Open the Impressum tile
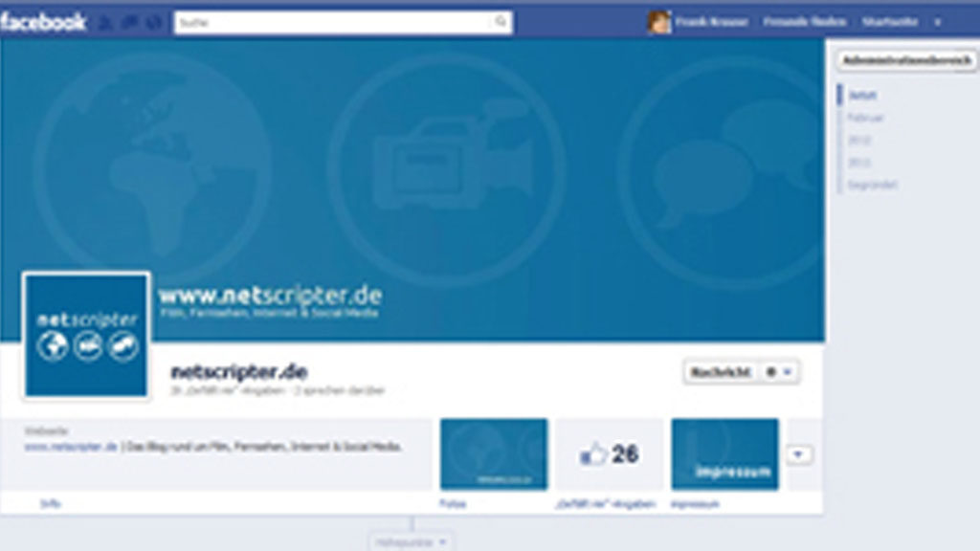The height and width of the screenshot is (551, 980). tap(725, 454)
